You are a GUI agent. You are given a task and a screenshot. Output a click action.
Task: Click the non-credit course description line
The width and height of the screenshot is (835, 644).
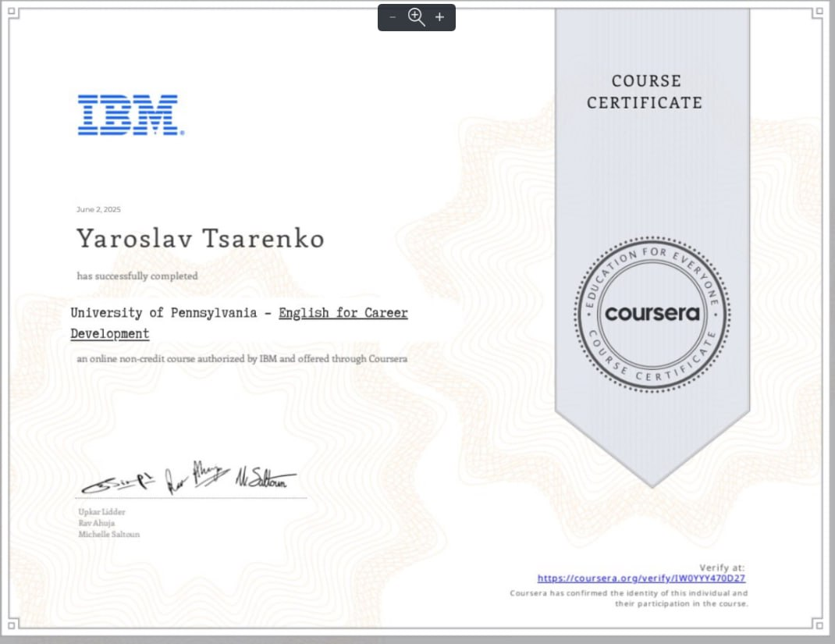[x=242, y=359]
